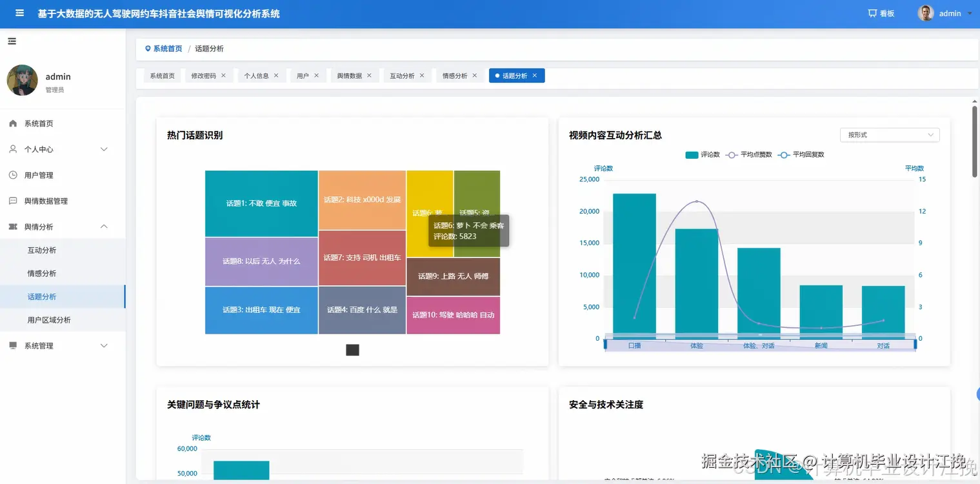Close the 修改密码 tab
The height and width of the screenshot is (484, 980).
(x=223, y=76)
